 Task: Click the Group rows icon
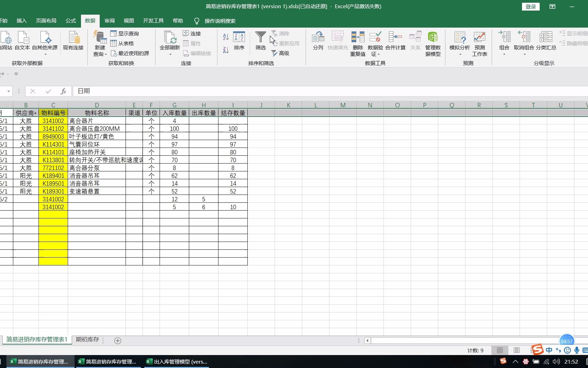tap(504, 37)
